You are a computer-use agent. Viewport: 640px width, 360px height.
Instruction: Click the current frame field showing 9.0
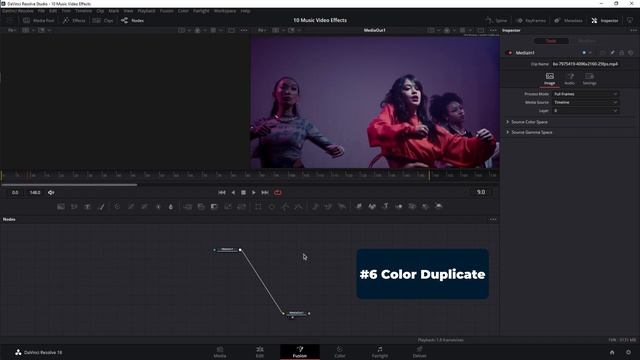481,192
